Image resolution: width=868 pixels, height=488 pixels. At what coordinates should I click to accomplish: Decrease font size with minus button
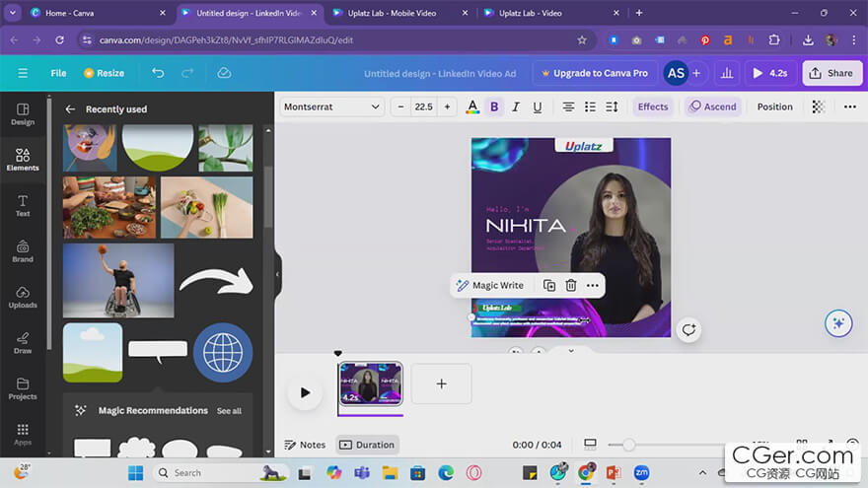coord(400,106)
